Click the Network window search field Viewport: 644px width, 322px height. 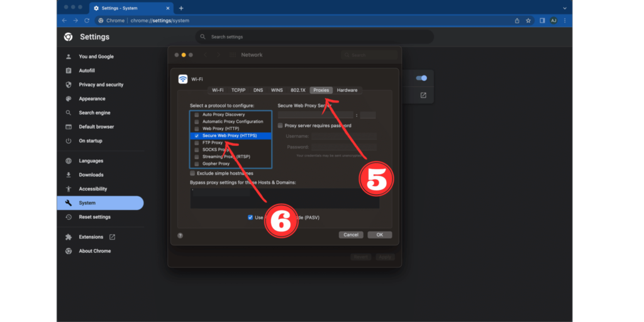point(369,55)
